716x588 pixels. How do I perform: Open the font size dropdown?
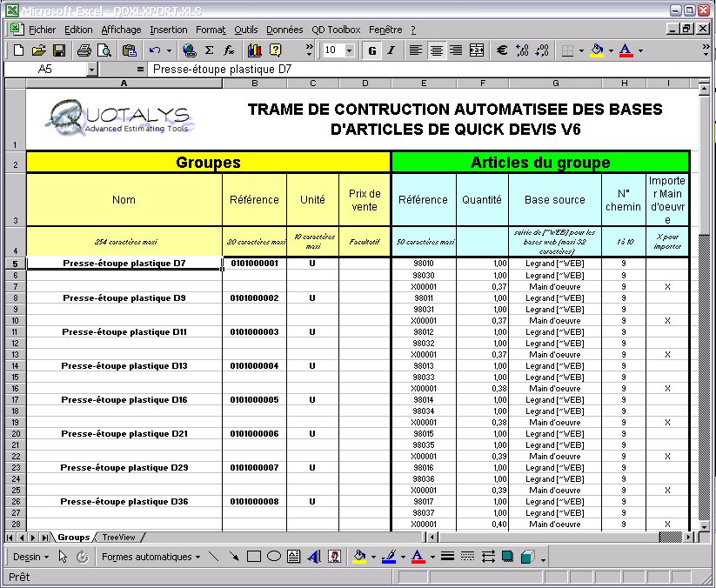(x=349, y=50)
